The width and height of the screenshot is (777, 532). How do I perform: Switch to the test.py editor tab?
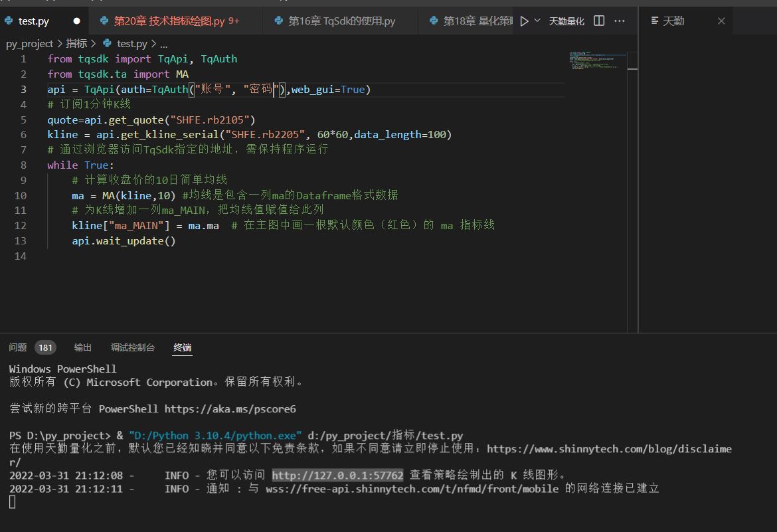click(44, 21)
